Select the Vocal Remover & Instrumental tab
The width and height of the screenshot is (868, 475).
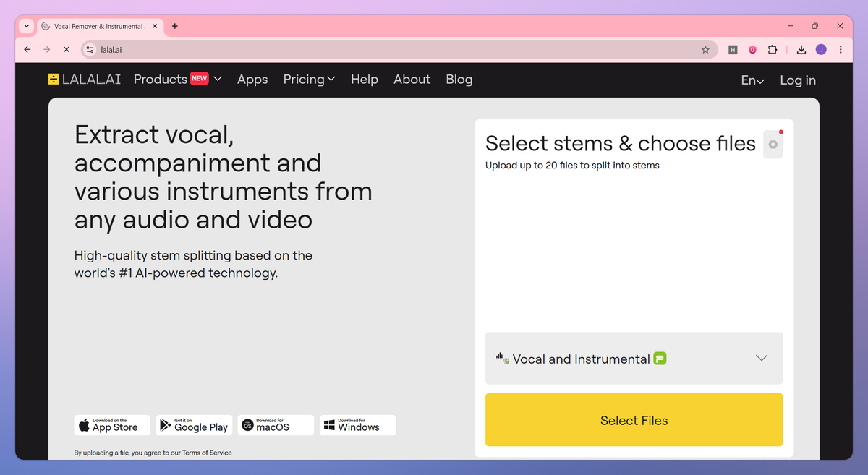(100, 26)
